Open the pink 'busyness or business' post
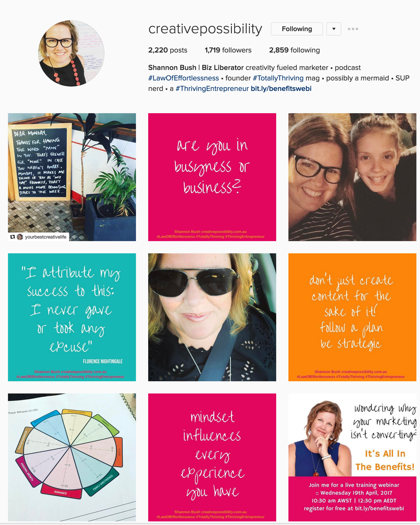This screenshot has height=525, width=420. 212,177
